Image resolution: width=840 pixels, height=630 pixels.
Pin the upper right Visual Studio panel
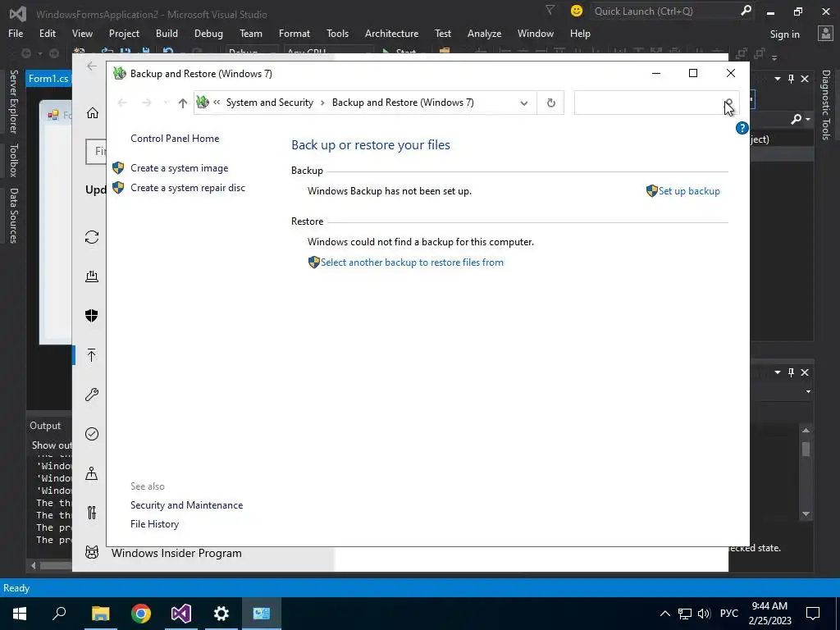[791, 79]
